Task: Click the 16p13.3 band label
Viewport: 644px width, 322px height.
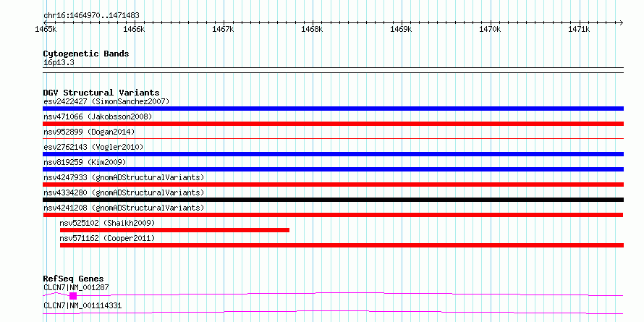Action: pos(59,63)
